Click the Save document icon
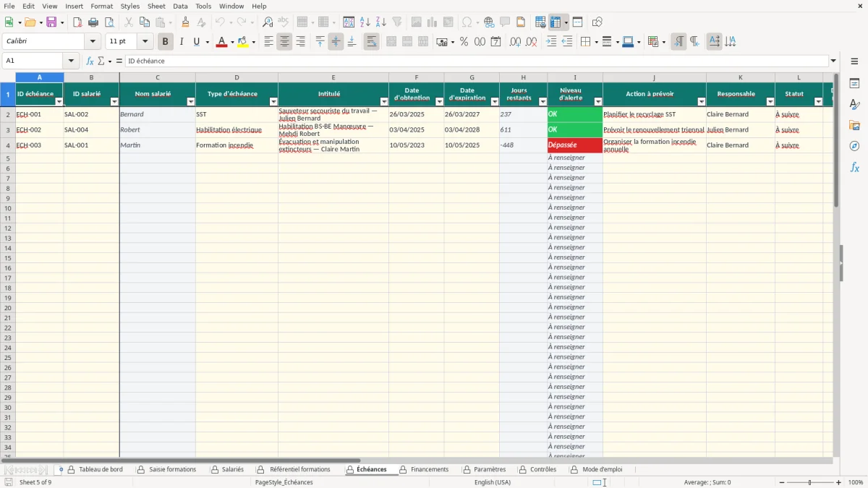The width and height of the screenshot is (868, 488). pyautogui.click(x=51, y=22)
